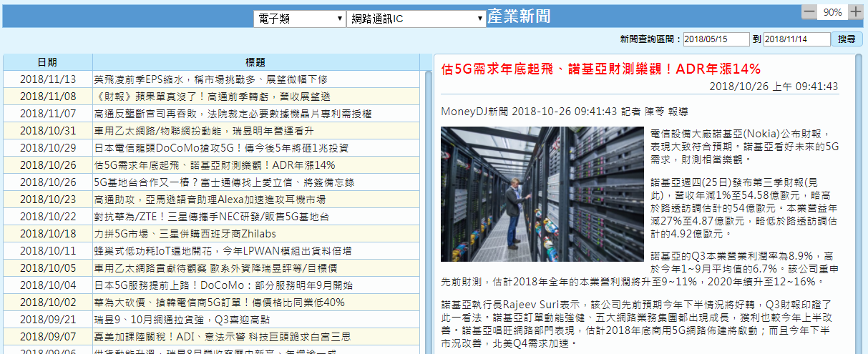This screenshot has height=354, width=868.
Task: Open the 英飛凌前季EPS縮水 news headline
Action: (x=210, y=79)
